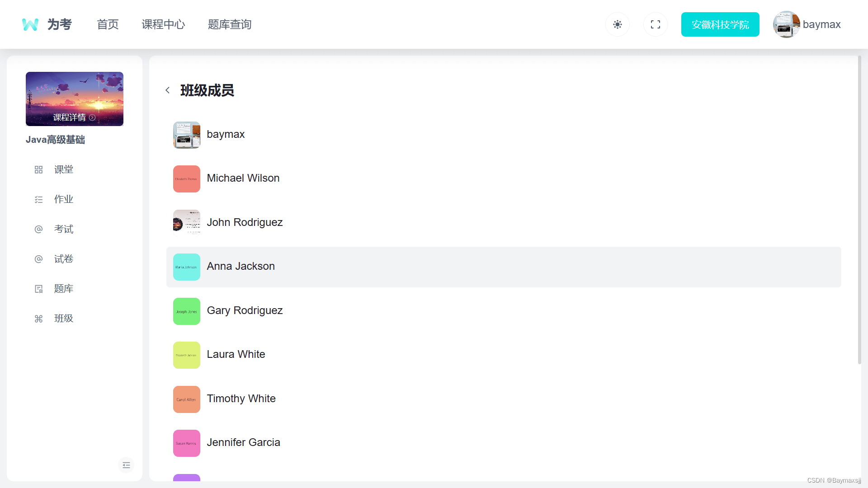Open the filter settings icon at sidebar bottom

coord(126,465)
